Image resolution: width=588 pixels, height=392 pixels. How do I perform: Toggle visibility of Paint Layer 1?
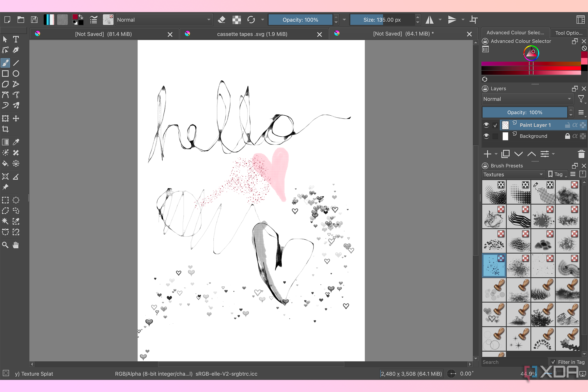(486, 125)
